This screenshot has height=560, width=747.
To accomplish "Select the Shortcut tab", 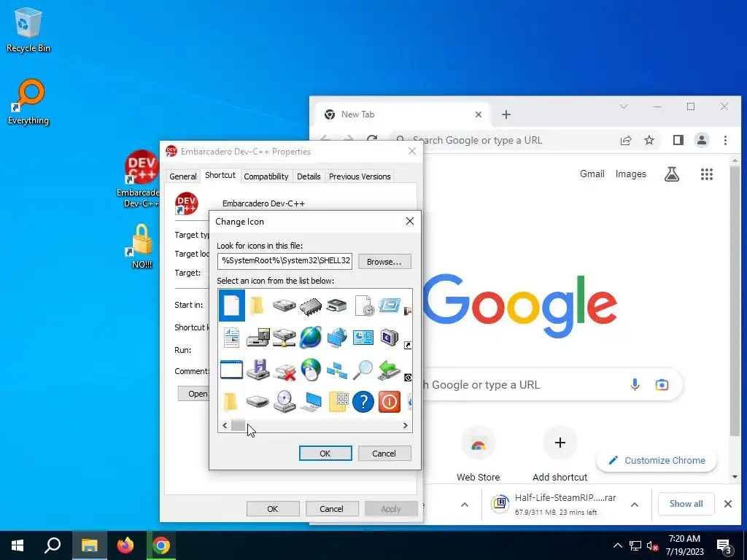I will point(220,175).
